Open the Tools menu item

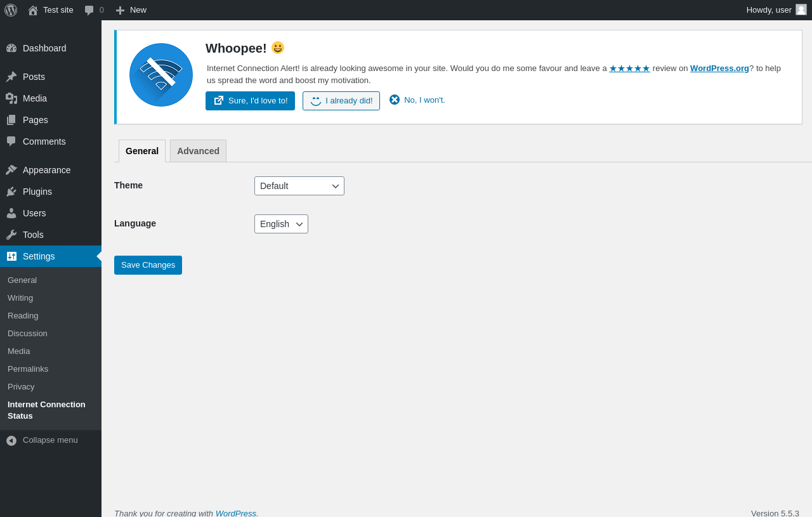click(x=51, y=235)
